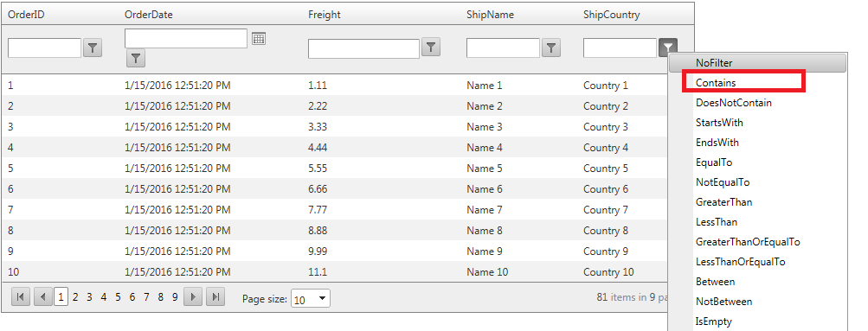This screenshot has width=868, height=331.
Task: Go to page 8 in the pager
Action: click(x=161, y=297)
